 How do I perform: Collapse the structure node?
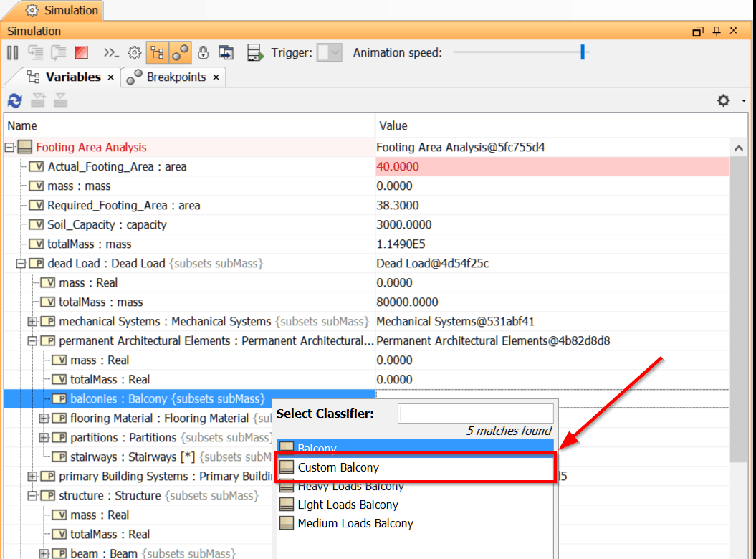pos(32,496)
